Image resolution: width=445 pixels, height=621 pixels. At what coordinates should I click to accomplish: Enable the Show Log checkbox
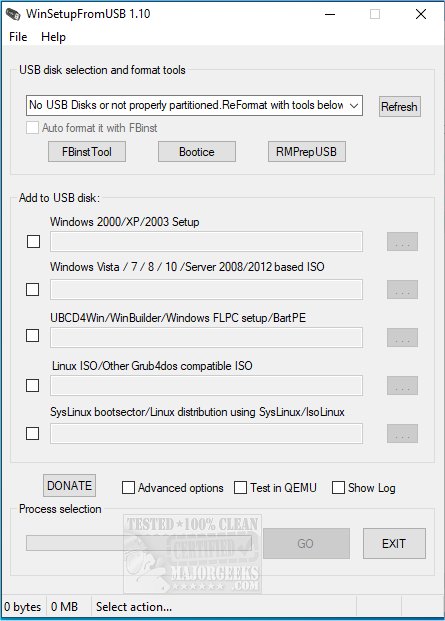338,488
